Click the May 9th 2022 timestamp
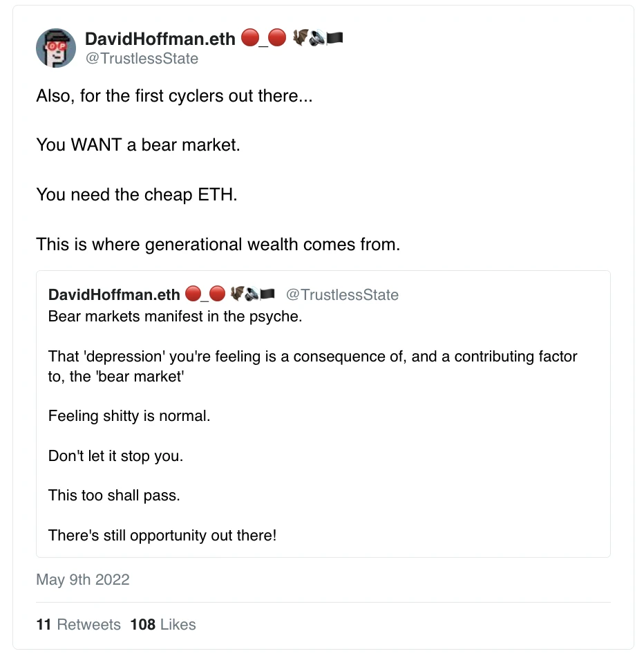Viewport: 644px width, 658px height. pos(83,579)
